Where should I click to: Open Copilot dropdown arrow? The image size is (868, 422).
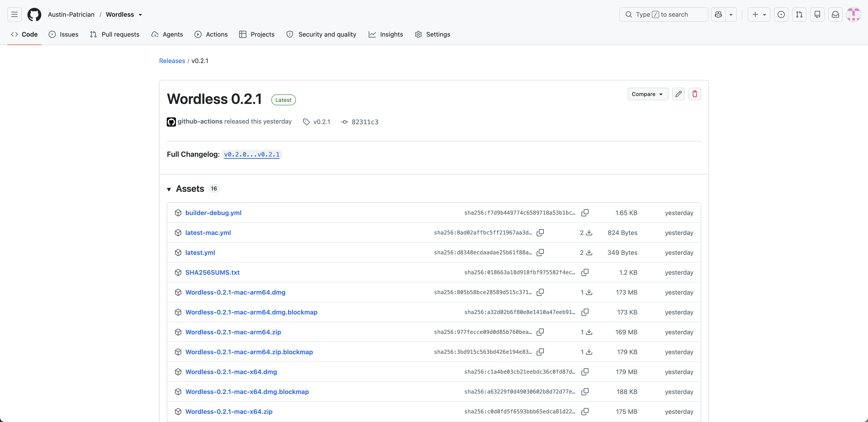coord(731,14)
